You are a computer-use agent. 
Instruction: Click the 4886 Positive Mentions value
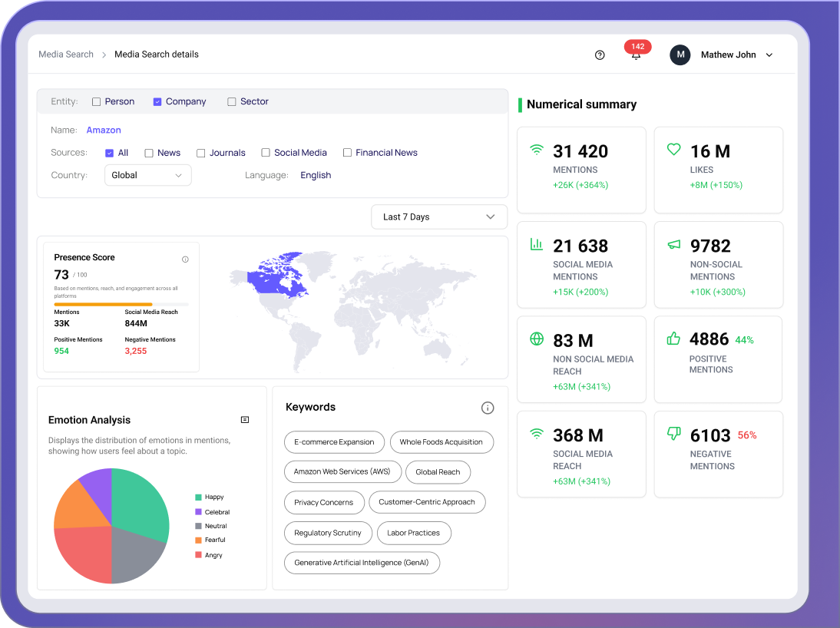click(x=709, y=339)
